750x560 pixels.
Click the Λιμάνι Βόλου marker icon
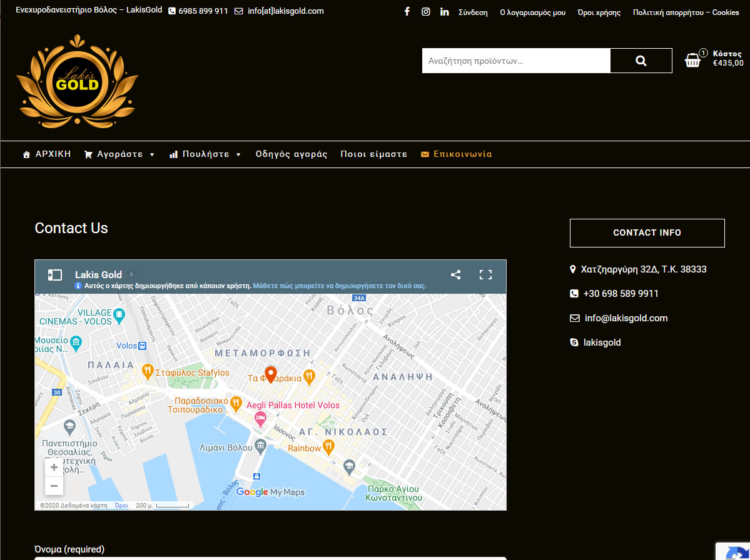260,446
